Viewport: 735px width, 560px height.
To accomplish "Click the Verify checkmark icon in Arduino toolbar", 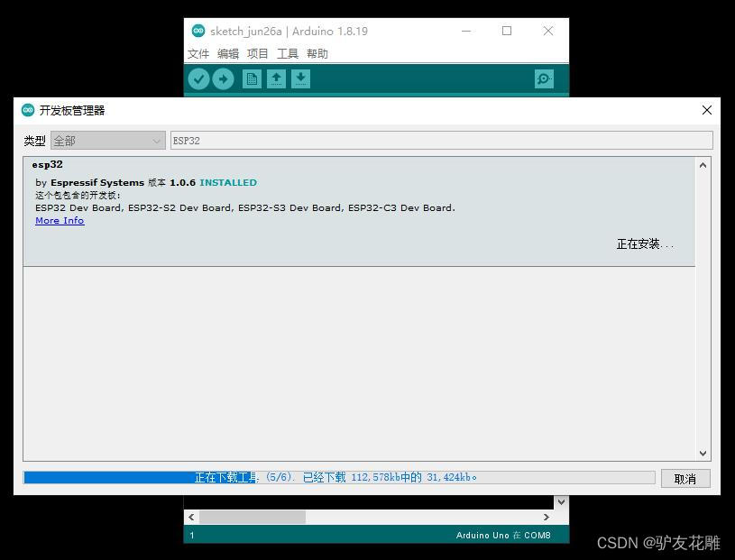I will [x=198, y=78].
